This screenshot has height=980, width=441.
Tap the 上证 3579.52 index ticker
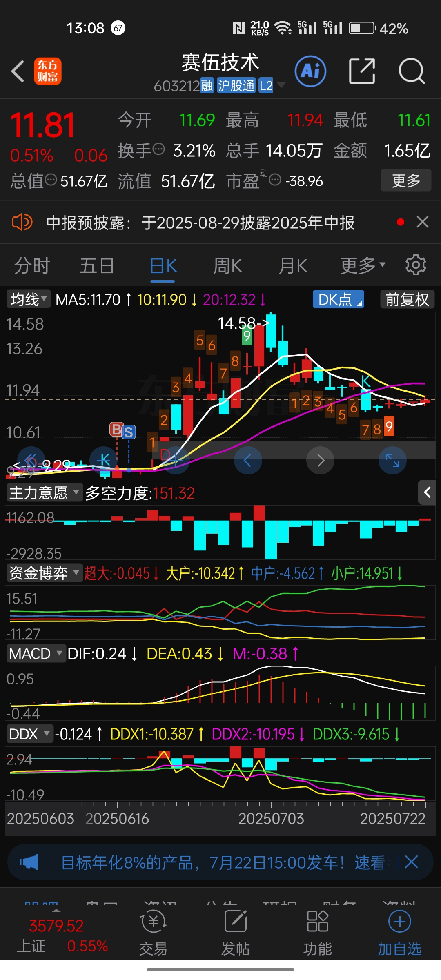tap(62, 935)
